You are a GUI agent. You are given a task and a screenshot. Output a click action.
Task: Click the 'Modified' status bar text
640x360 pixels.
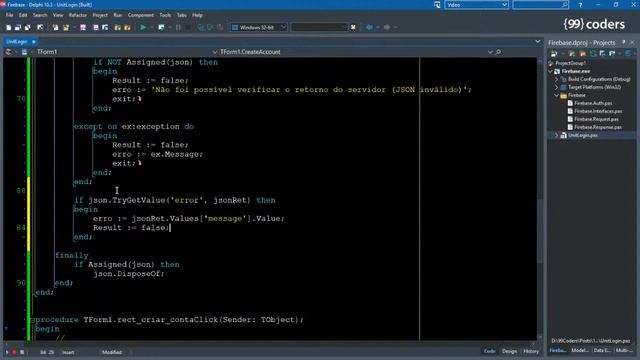111,352
